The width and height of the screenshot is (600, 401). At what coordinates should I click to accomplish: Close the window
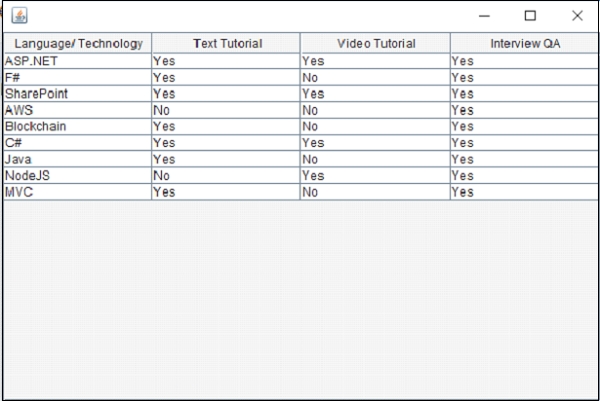[x=577, y=16]
